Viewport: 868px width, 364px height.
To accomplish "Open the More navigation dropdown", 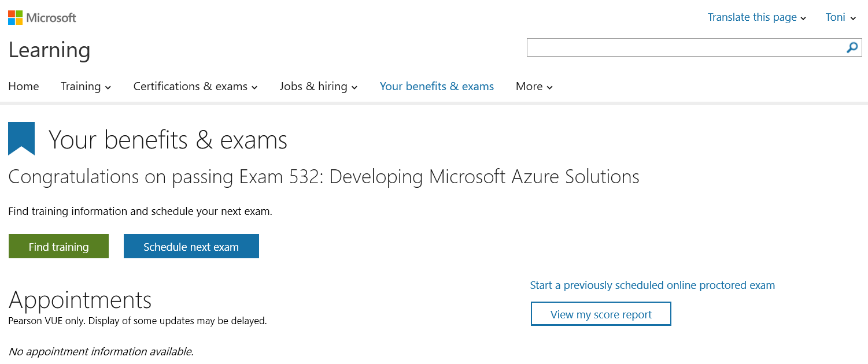I will pos(534,87).
